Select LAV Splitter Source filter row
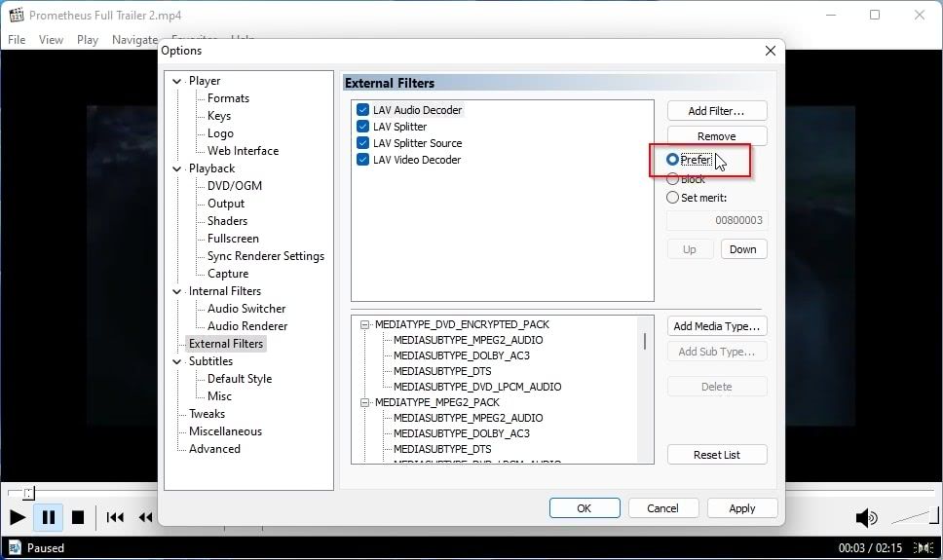Viewport: 943px width, 560px height. pyautogui.click(x=417, y=143)
